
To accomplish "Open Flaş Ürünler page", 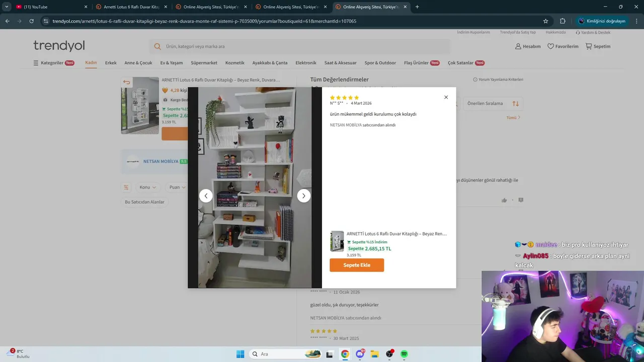I will pyautogui.click(x=422, y=63).
